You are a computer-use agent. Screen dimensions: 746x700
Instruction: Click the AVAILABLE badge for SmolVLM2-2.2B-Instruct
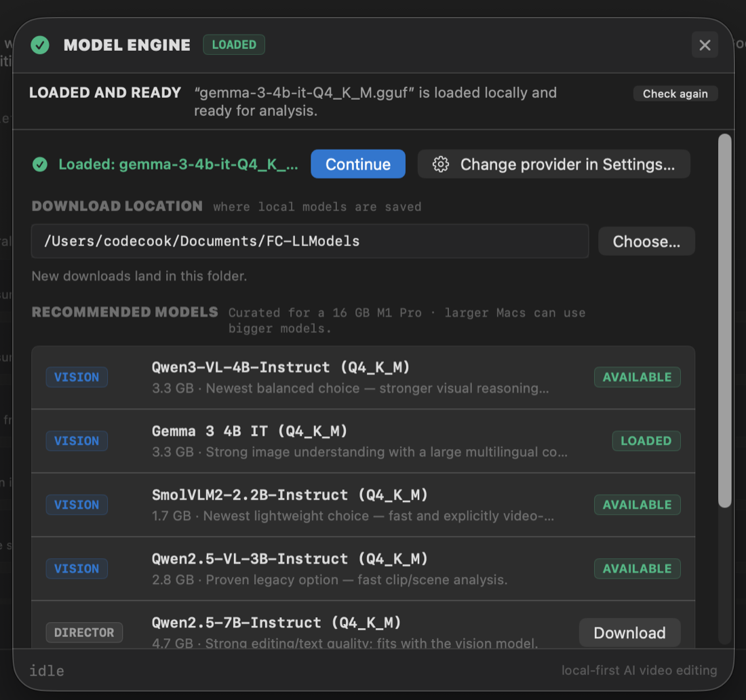(x=637, y=505)
